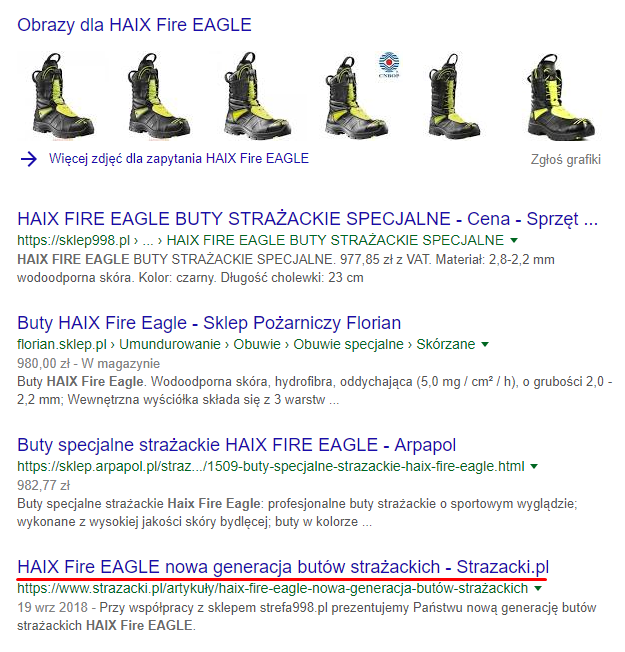
Task: Click the arrow icon beside Więcej zdjęć
Action: (x=29, y=159)
